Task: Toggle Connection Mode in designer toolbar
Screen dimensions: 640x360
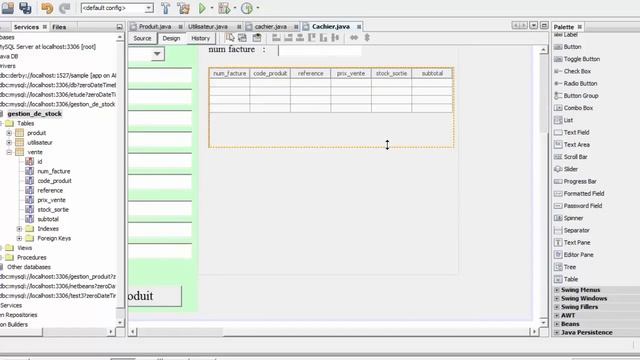Action: pyautogui.click(x=242, y=38)
